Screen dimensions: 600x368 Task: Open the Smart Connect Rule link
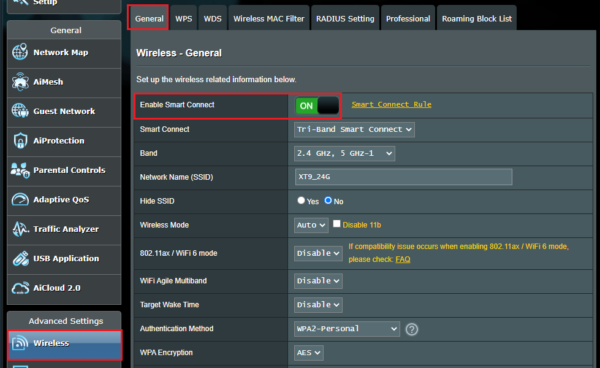pyautogui.click(x=391, y=104)
